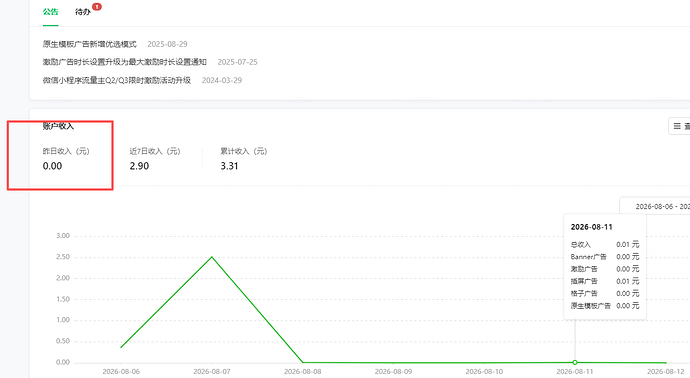690x378 pixels.
Task: Open announcement 激励广告时长设置升级为最大激励时长设置通知
Action: pos(125,62)
